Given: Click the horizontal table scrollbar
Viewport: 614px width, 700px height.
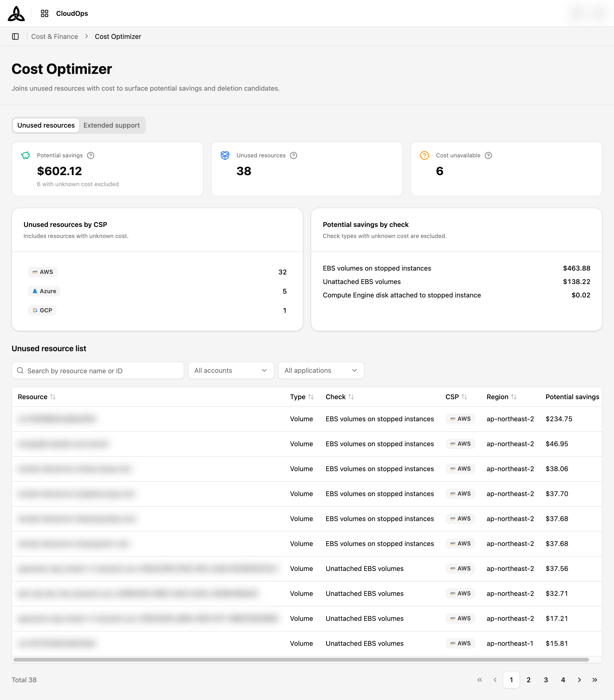Looking at the screenshot, I should pyautogui.click(x=301, y=660).
